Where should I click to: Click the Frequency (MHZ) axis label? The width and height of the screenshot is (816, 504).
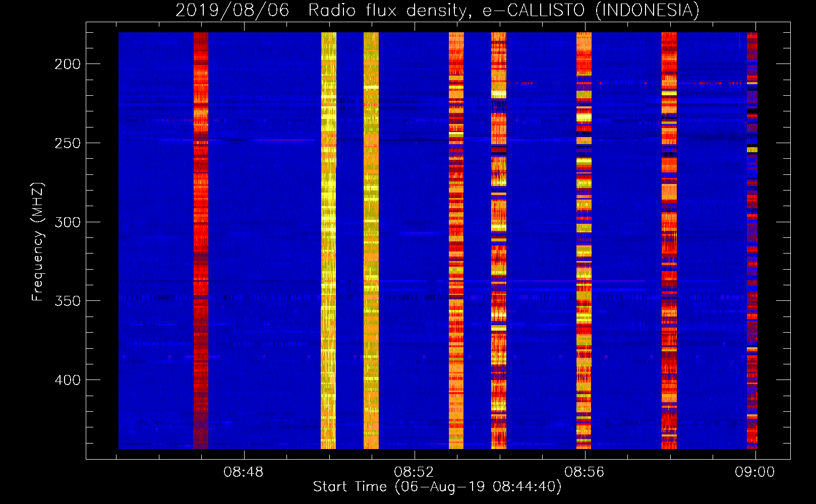point(38,242)
